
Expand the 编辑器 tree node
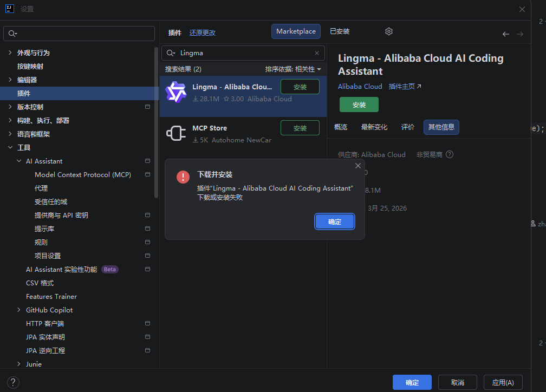coord(10,80)
